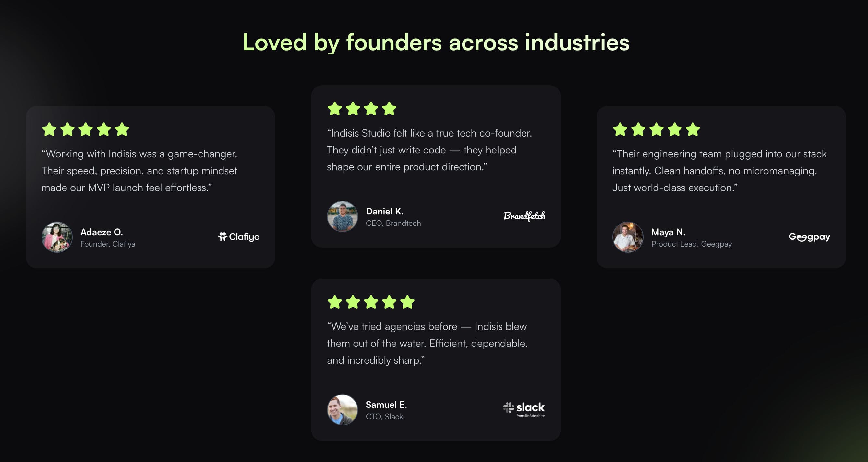
Task: Click the "Product Lead, Geegpay" text
Action: 691,244
